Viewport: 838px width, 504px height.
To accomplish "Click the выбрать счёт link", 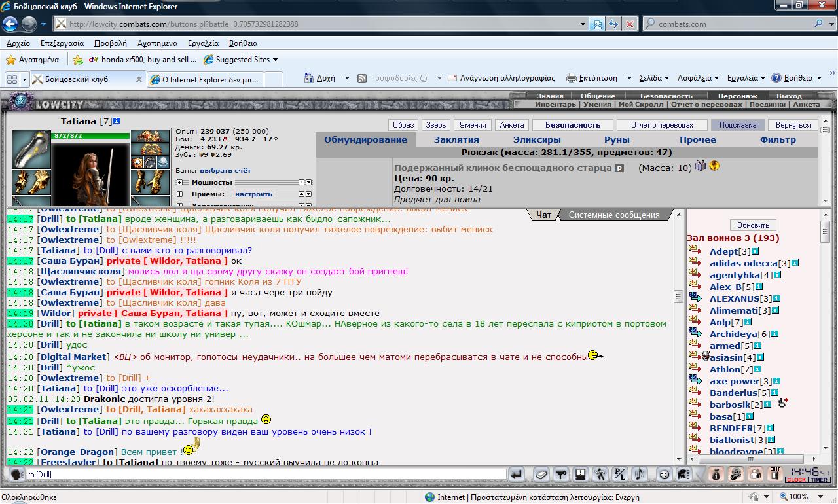I will (x=225, y=170).
